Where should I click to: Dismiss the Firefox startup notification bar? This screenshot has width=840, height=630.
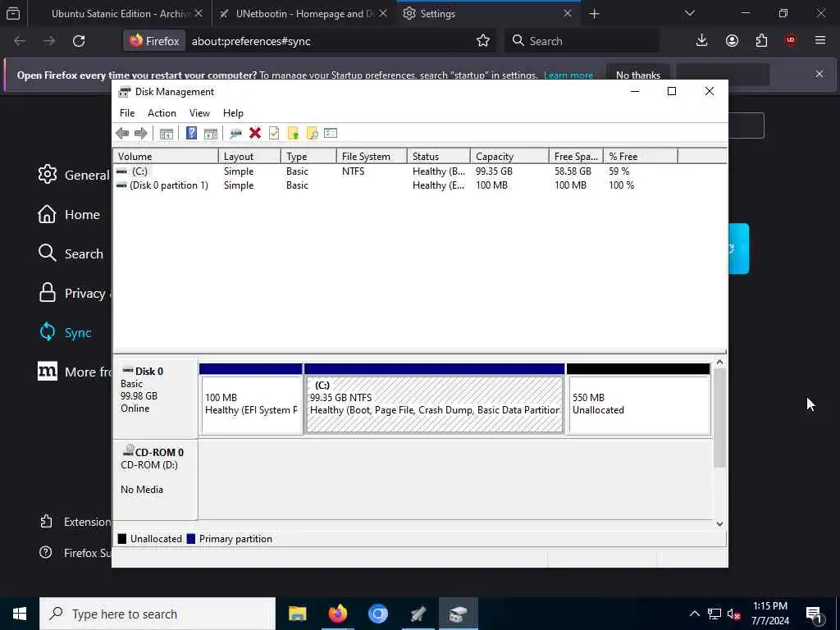pos(819,74)
